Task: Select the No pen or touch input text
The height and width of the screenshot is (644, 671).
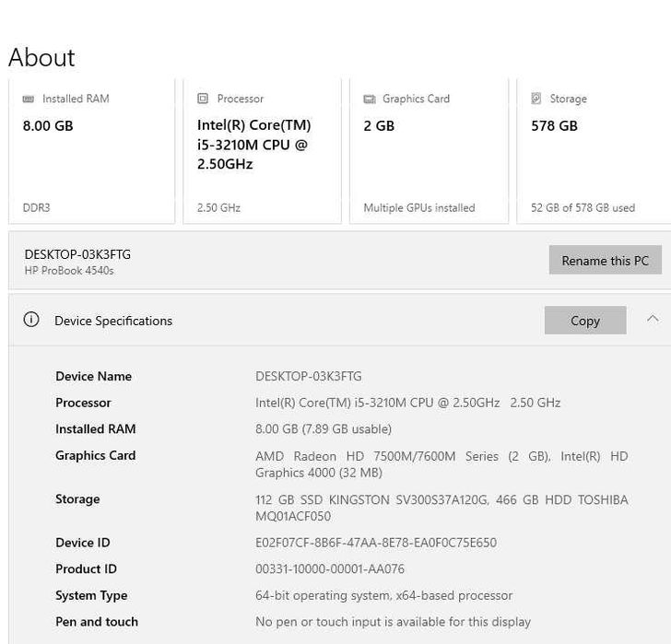Action: pyautogui.click(x=393, y=622)
